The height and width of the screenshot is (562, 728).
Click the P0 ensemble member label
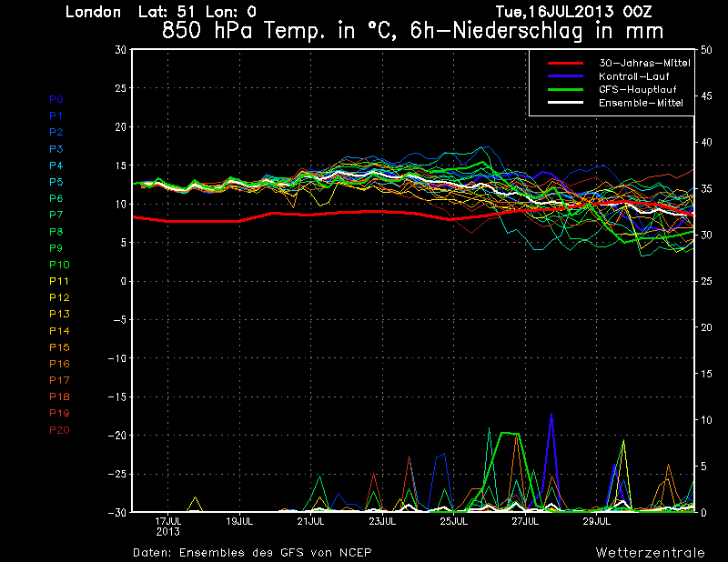pos(56,99)
